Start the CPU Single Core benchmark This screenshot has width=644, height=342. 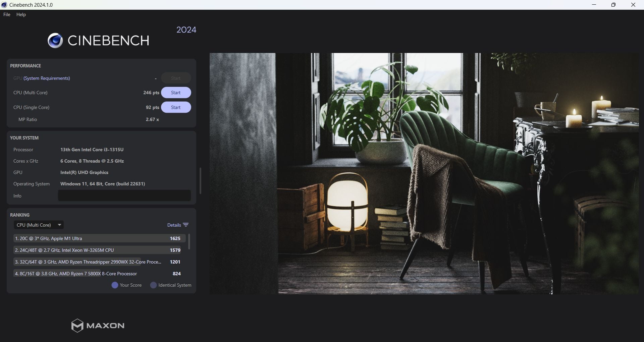point(176,107)
